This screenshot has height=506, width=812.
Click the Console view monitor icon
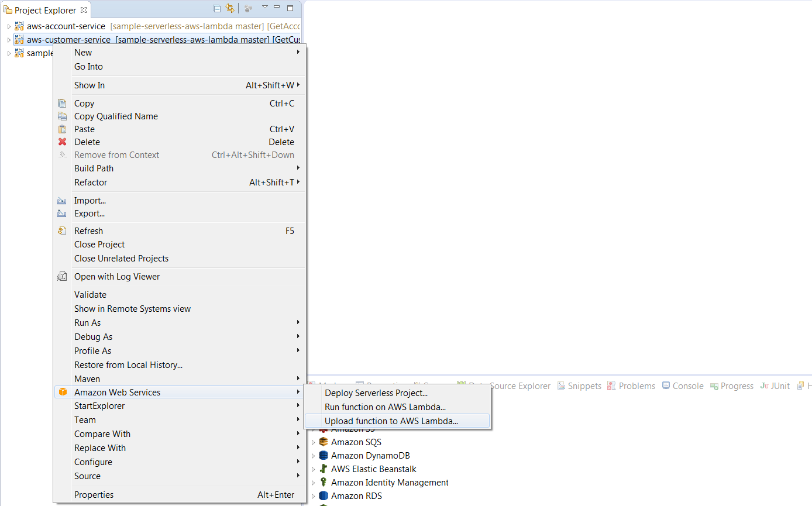pos(666,386)
